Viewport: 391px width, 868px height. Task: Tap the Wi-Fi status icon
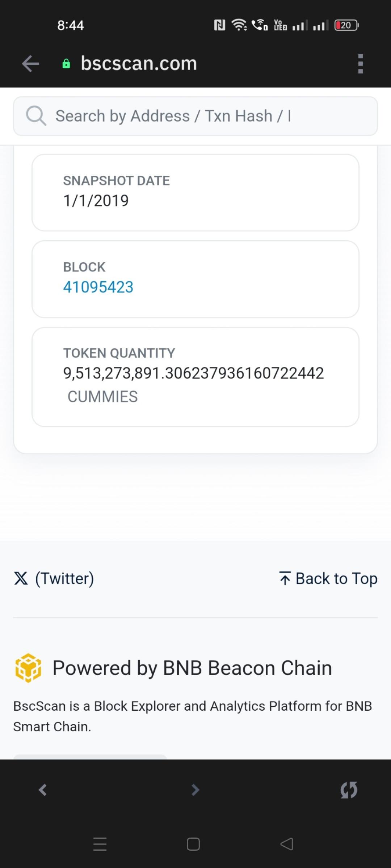(x=239, y=25)
